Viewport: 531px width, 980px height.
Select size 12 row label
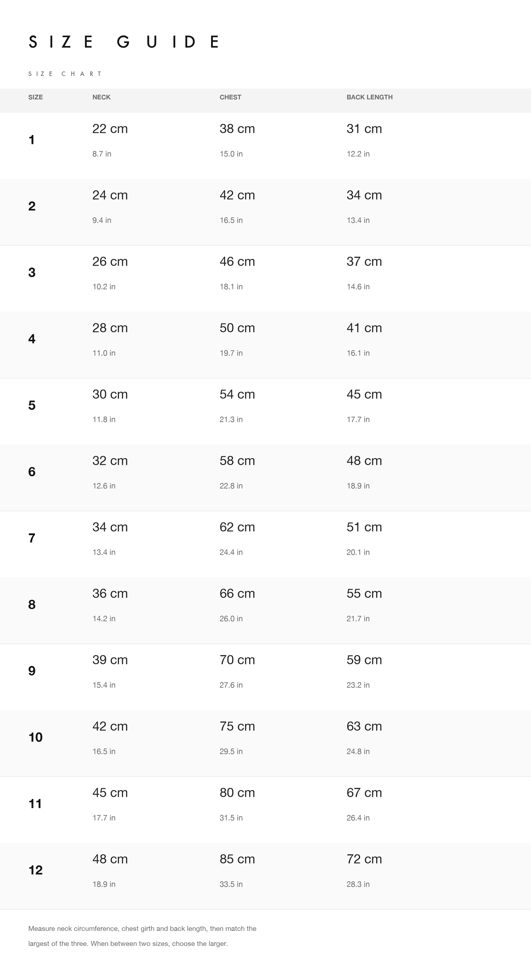[x=35, y=870]
